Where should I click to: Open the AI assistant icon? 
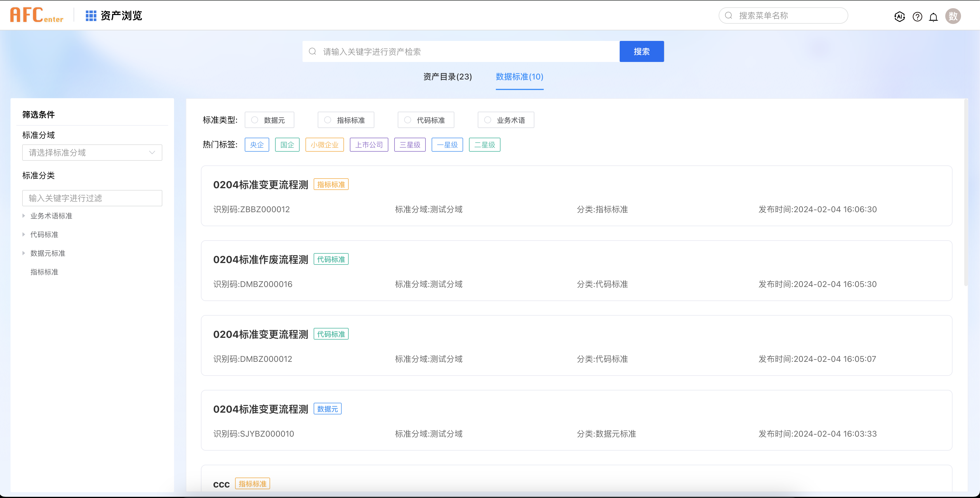899,16
